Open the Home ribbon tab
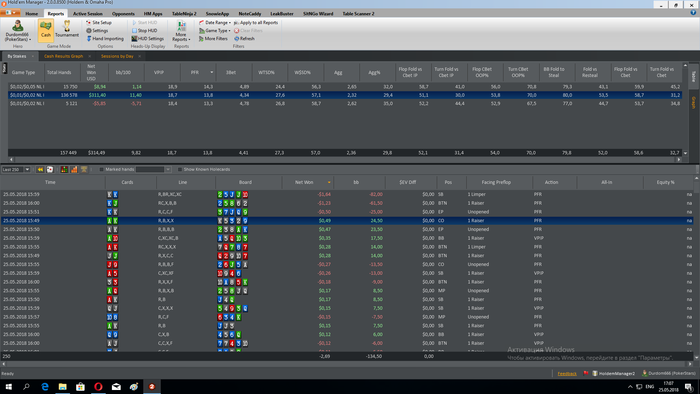The width and height of the screenshot is (700, 394). pos(32,13)
